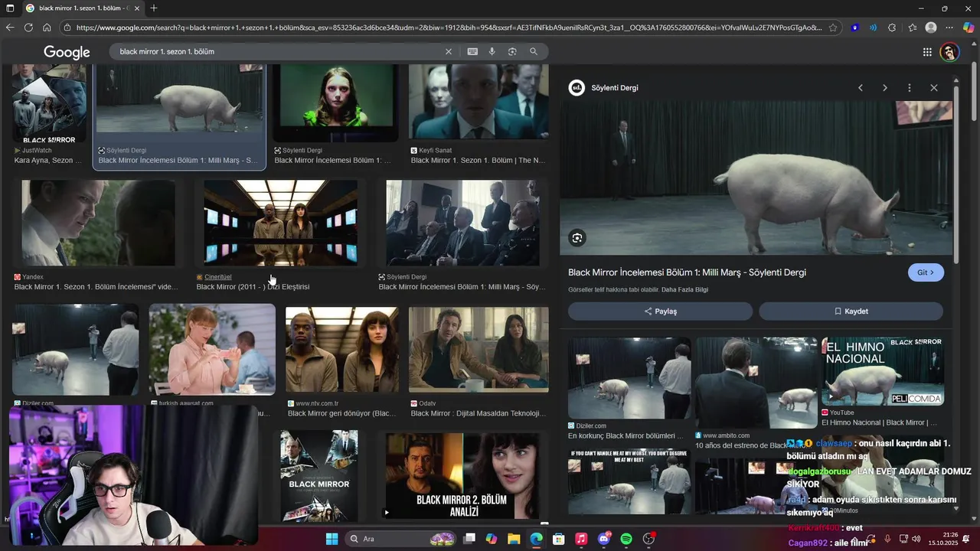Open www.ambito.com related image
Viewport: 980px width, 551px height.
point(756,383)
